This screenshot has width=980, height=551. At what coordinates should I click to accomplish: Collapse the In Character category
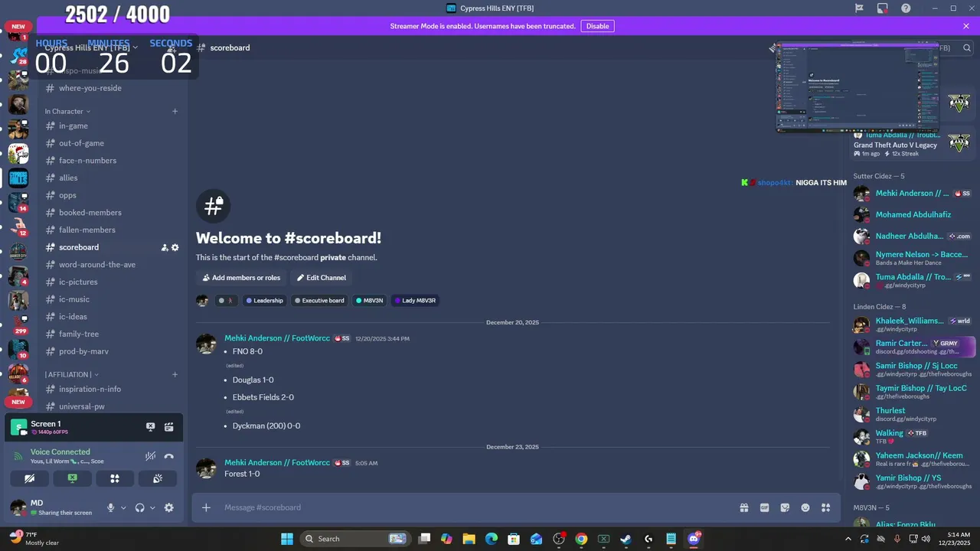67,111
